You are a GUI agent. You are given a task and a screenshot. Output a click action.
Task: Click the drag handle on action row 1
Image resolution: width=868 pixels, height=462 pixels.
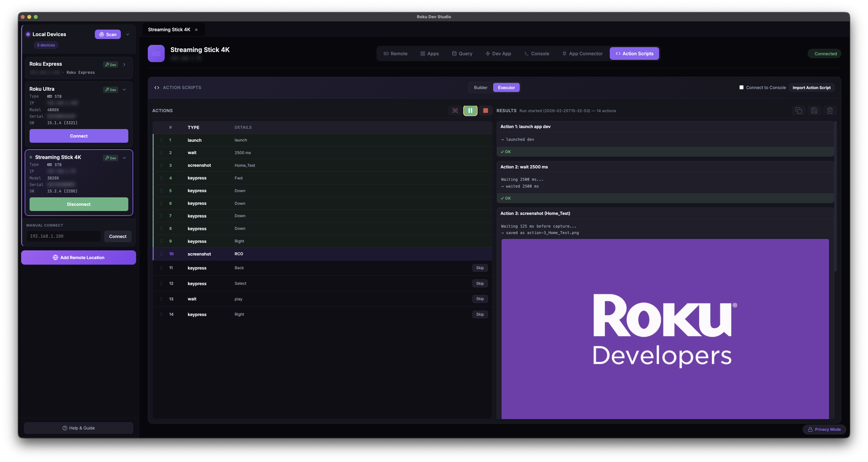[161, 140]
